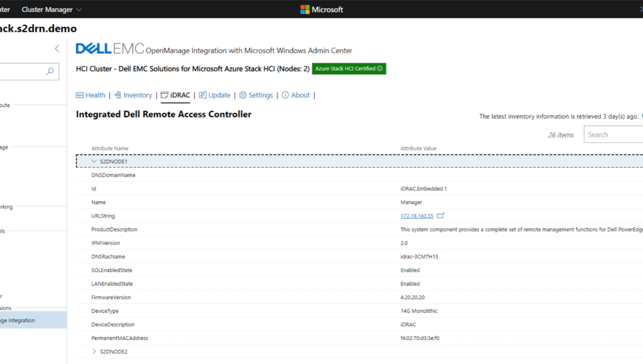
Task: Click the HCI Cluster solution title text
Action: coord(193,69)
